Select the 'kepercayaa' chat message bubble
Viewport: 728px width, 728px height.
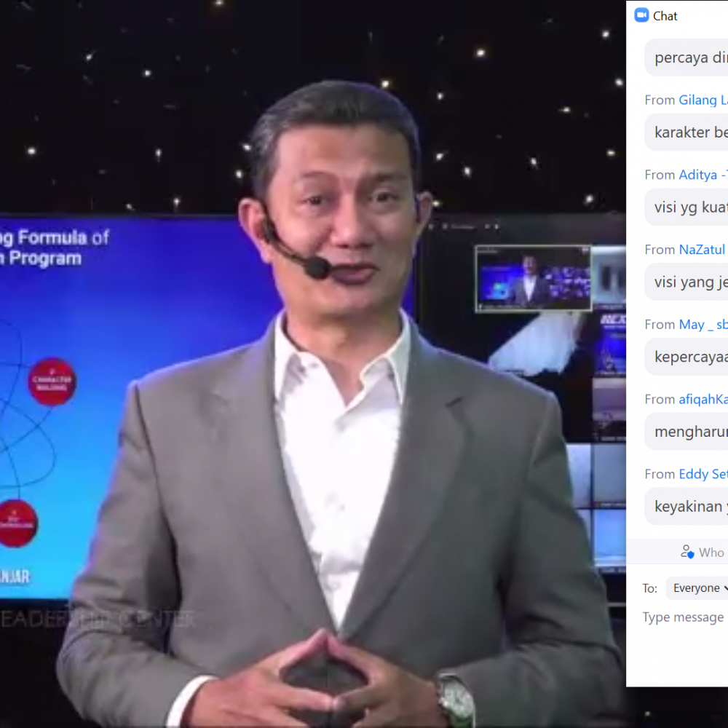pos(687,357)
